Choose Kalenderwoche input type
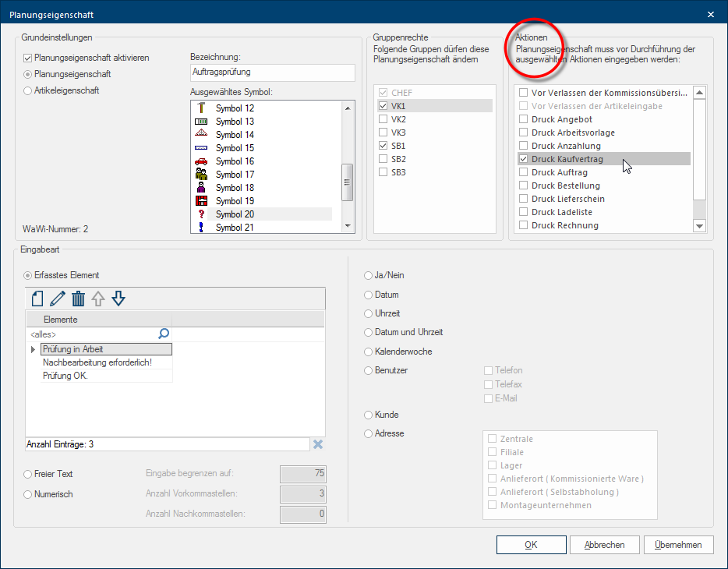Viewport: 728px width, 569px height. 368,352
